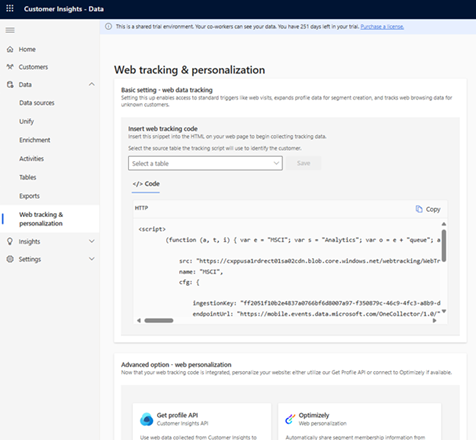
Task: Click the Customer Insights - Data header title
Action: [64, 9]
